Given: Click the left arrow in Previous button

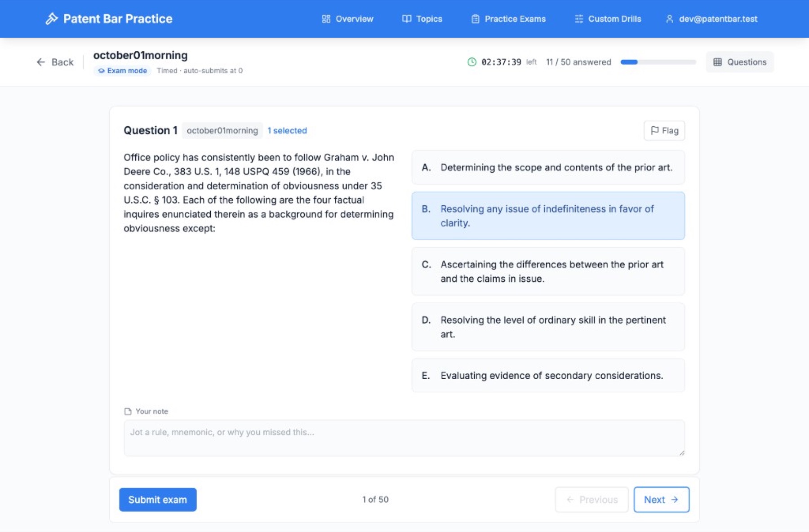Looking at the screenshot, I should (x=570, y=500).
